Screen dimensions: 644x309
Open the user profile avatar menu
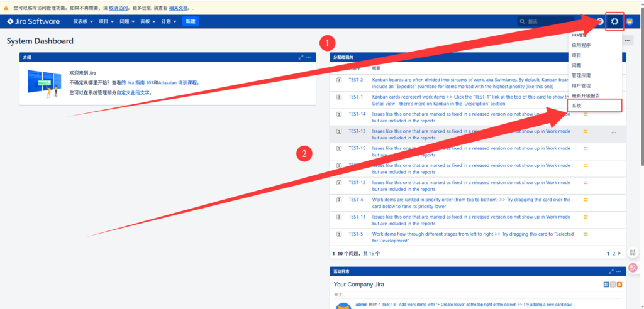630,21
